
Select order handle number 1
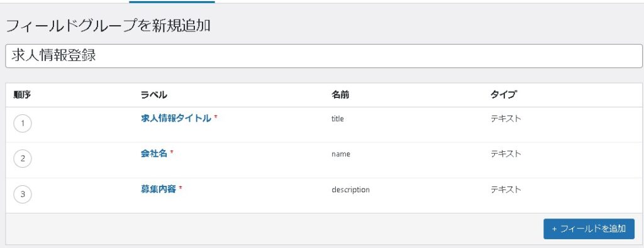click(x=23, y=124)
